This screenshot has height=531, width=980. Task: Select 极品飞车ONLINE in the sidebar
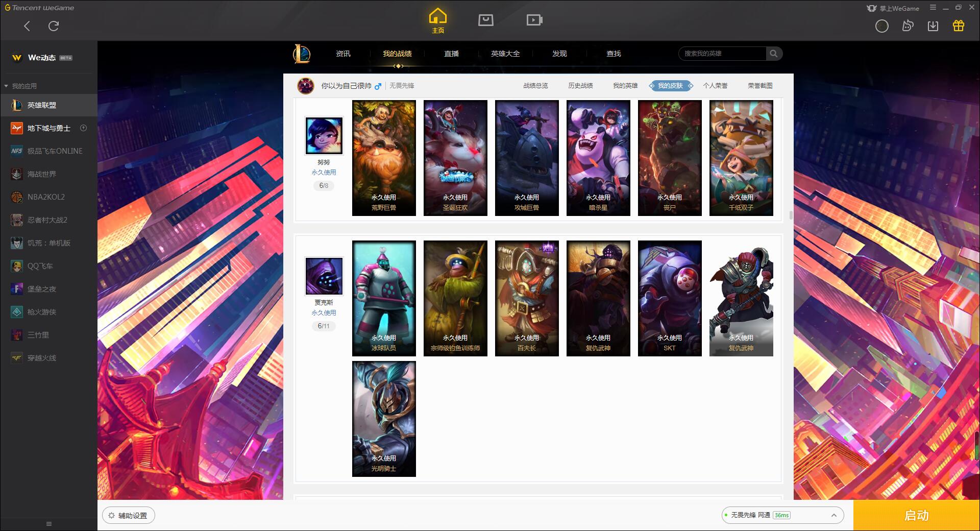tap(48, 151)
